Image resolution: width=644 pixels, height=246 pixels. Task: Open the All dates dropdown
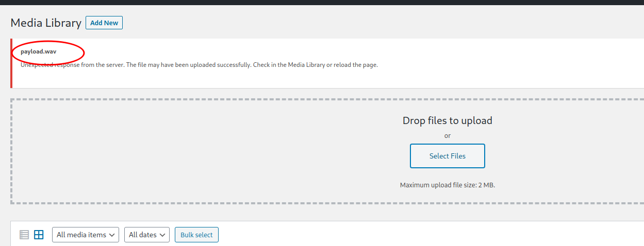(x=147, y=235)
